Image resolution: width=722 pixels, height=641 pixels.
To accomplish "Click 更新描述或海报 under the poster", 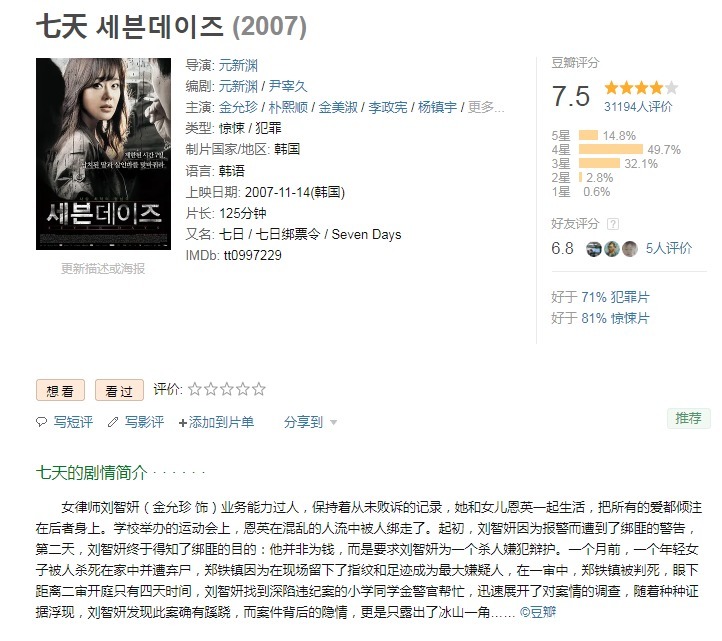I will coord(103,268).
